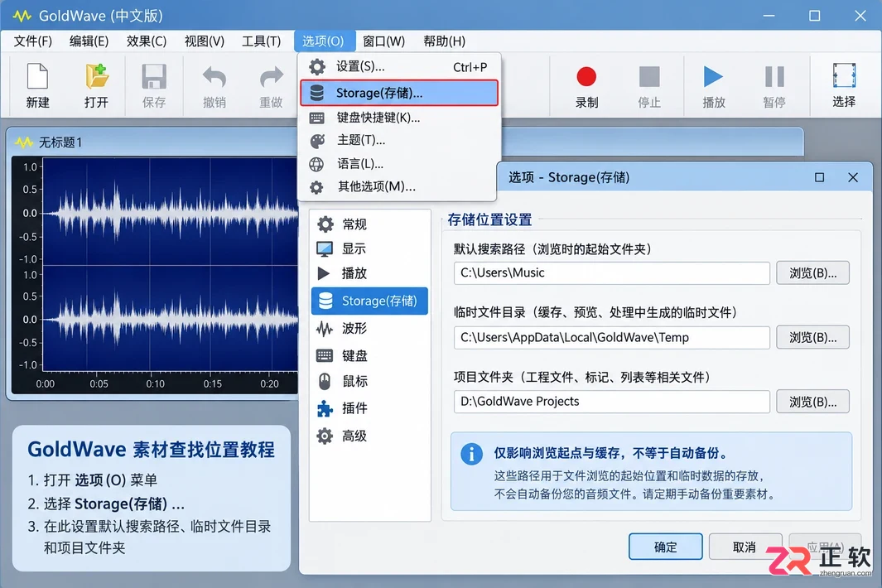Open the 工具(T) menu

(x=261, y=41)
